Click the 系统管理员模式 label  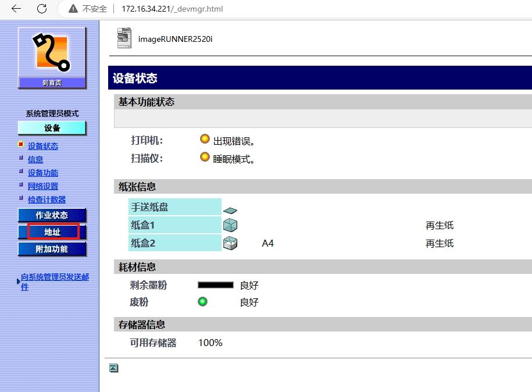pos(52,113)
